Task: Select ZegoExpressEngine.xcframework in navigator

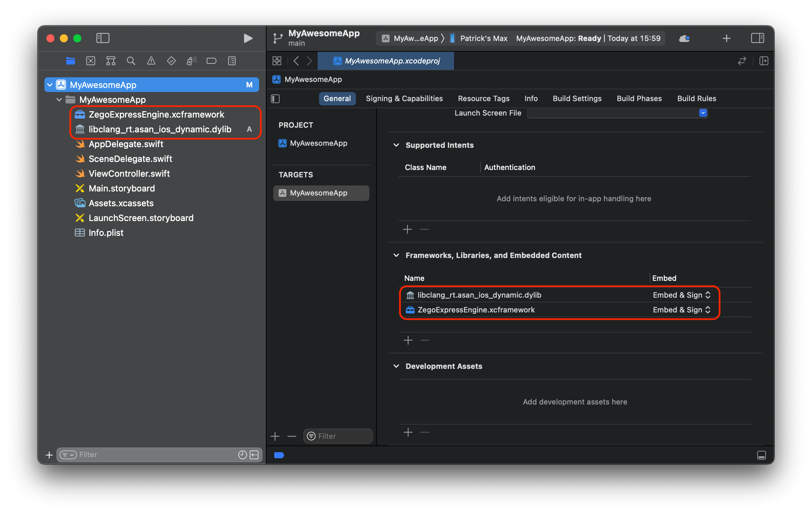Action: click(x=156, y=115)
